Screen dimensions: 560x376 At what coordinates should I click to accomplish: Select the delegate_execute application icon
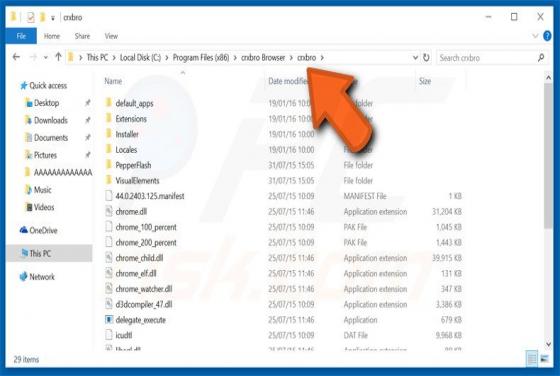[109, 319]
